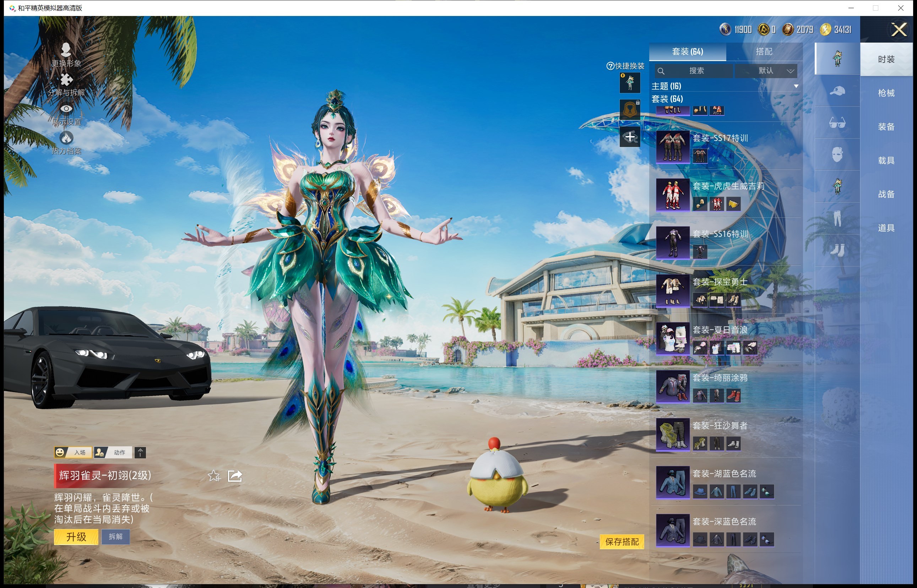Open the 道具 items menu
The width and height of the screenshot is (917, 588).
click(x=886, y=228)
